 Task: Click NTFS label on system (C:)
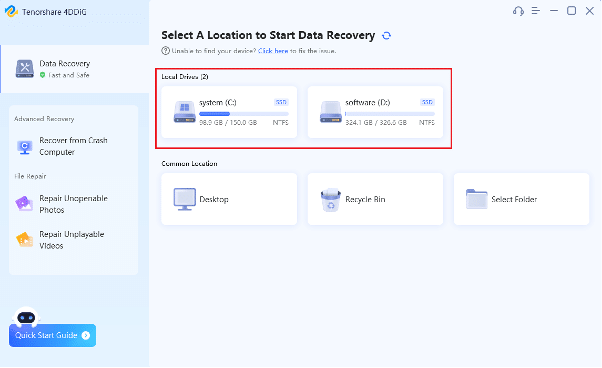pyautogui.click(x=281, y=123)
